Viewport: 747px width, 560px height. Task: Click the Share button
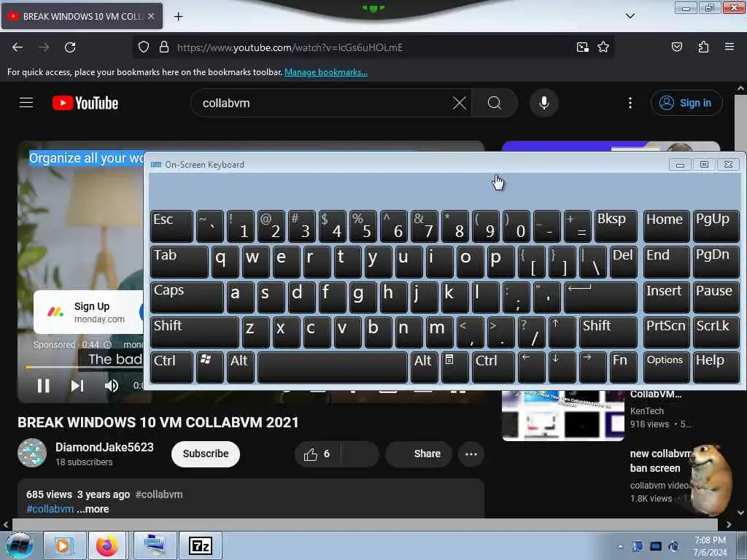[419, 454]
